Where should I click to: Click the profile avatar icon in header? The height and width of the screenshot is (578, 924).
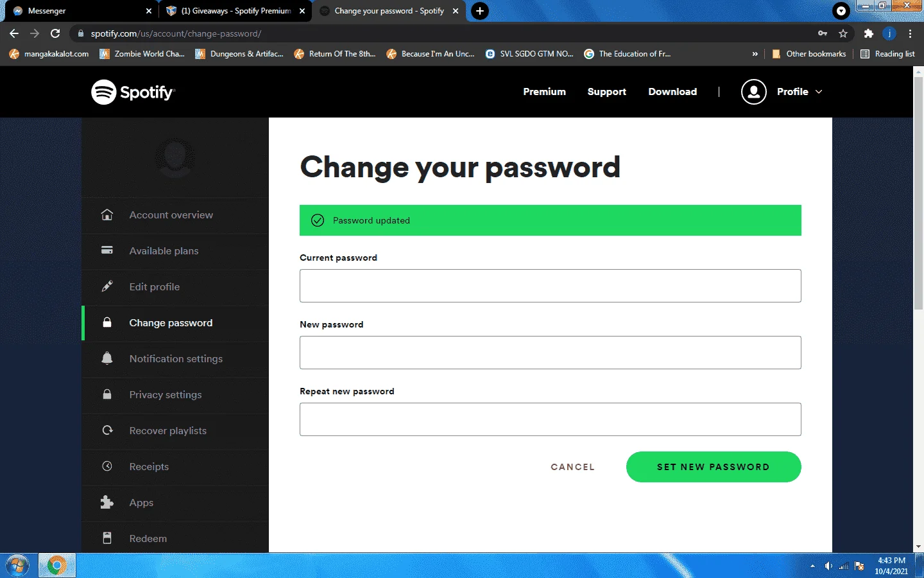coord(754,92)
